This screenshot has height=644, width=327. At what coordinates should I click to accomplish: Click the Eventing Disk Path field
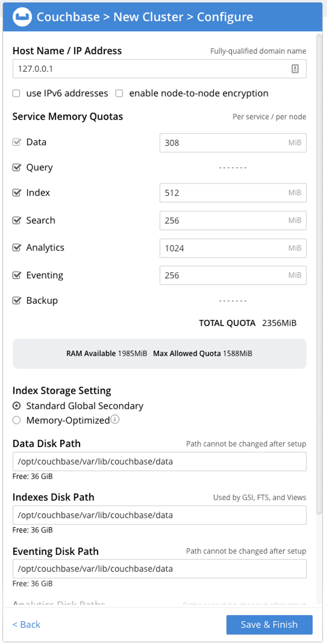pyautogui.click(x=159, y=569)
